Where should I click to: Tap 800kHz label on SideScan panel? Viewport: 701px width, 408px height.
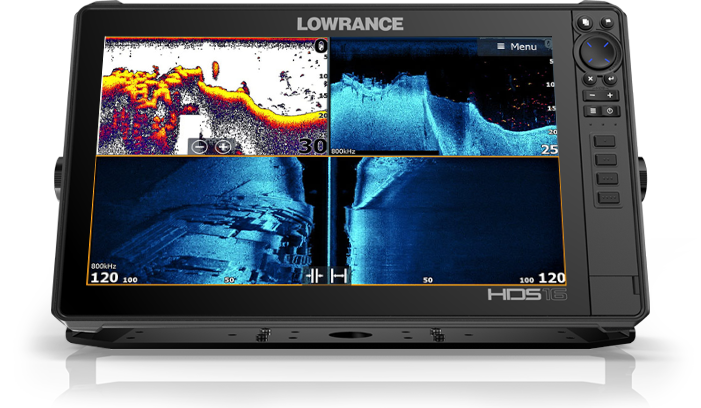104,266
